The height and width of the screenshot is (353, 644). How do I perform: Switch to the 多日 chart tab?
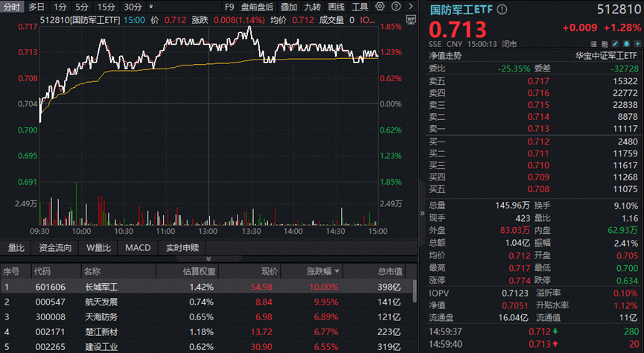coord(36,7)
